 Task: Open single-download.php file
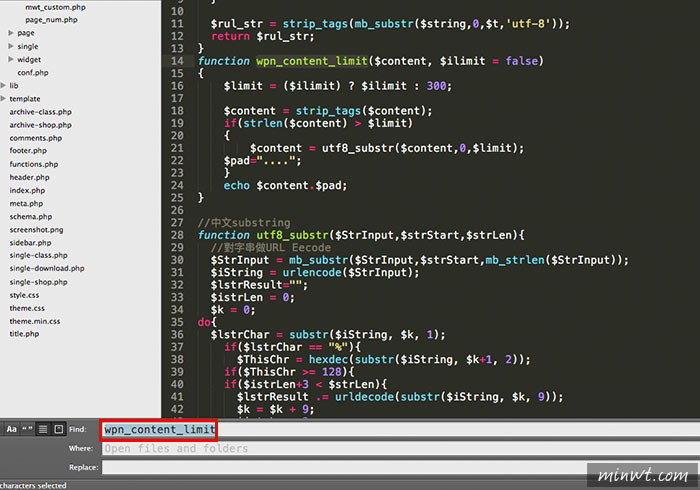47,268
